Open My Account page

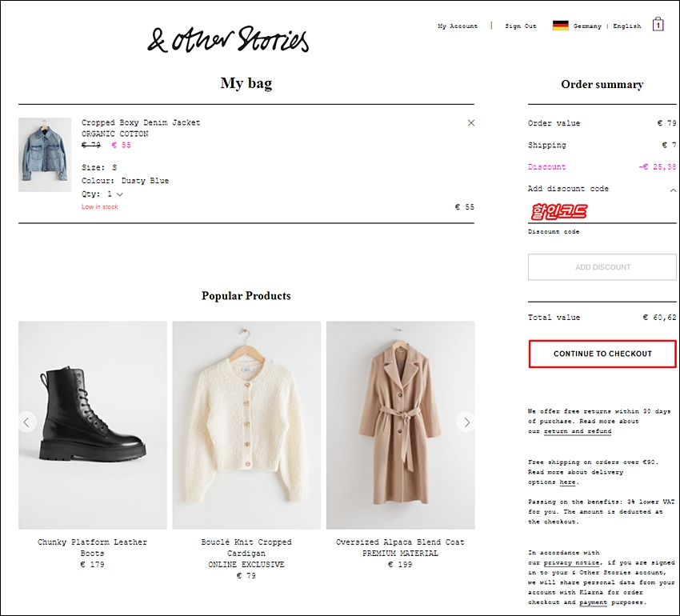(458, 26)
